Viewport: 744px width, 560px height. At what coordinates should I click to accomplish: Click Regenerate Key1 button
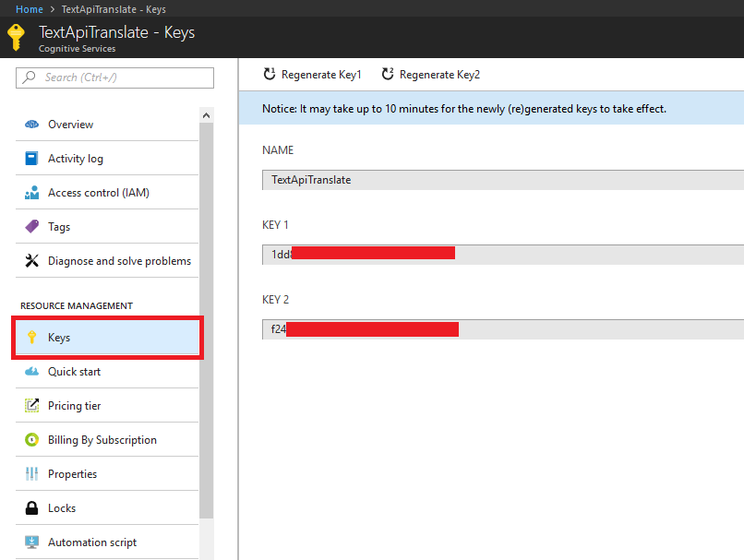(312, 75)
